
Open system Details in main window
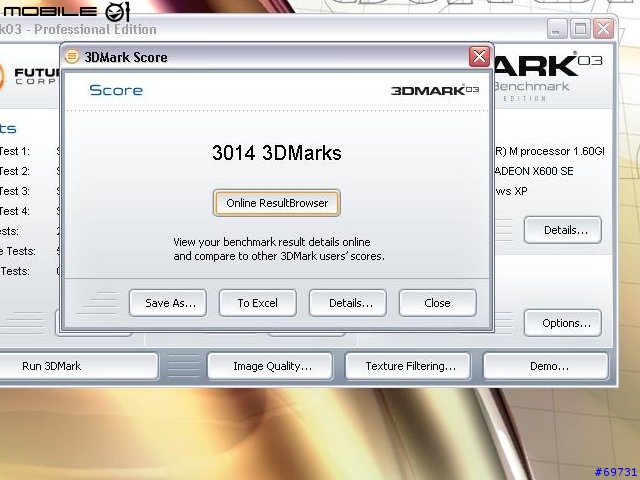563,230
